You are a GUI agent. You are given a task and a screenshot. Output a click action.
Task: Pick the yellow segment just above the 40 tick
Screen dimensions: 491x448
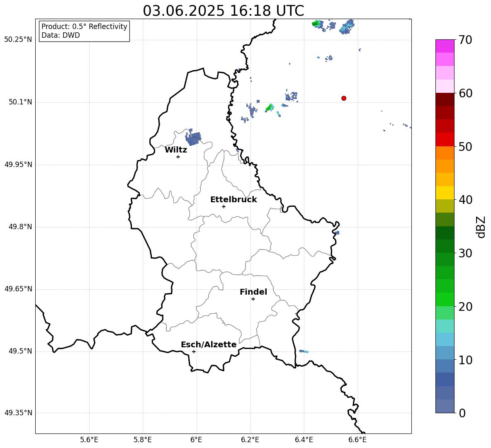[445, 193]
